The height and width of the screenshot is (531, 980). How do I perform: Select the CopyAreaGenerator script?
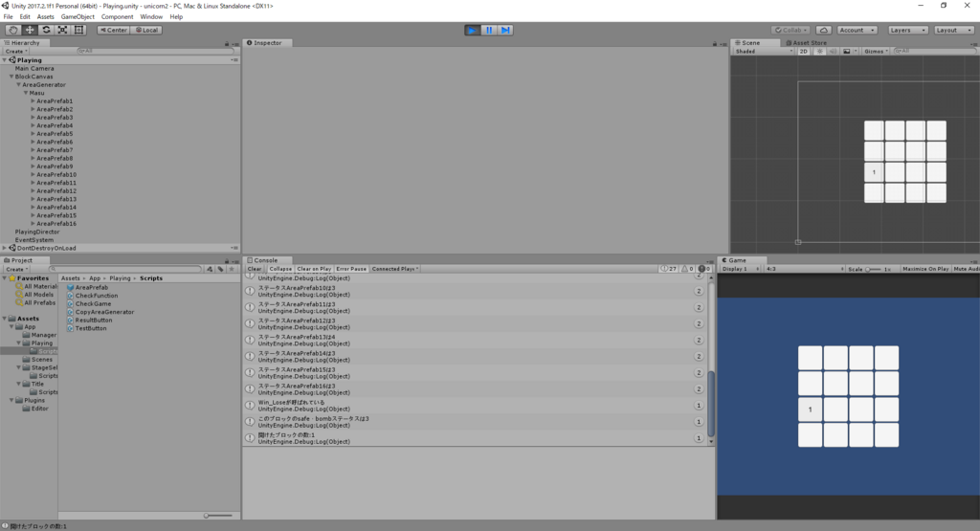click(100, 312)
